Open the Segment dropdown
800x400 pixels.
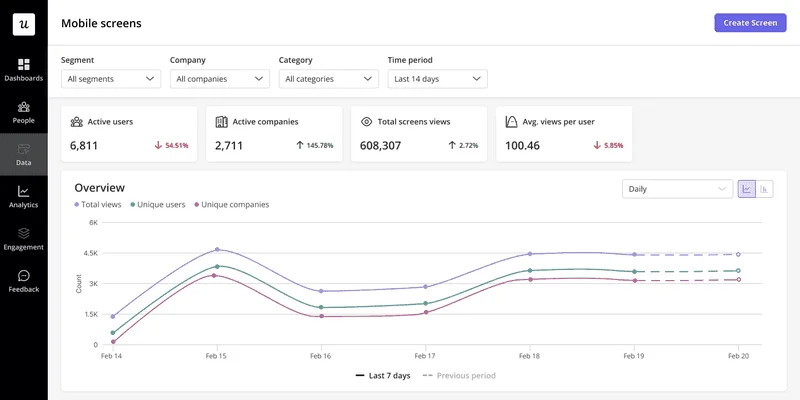click(x=111, y=79)
